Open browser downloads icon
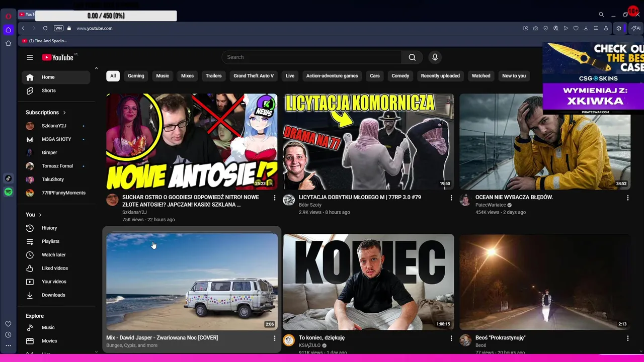Viewport: 644px width, 362px height. (x=586, y=28)
